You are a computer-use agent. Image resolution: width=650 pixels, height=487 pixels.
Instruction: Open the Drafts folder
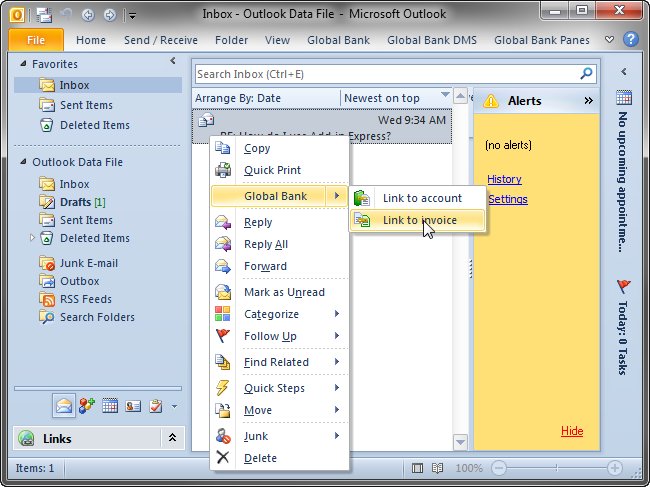click(72, 202)
